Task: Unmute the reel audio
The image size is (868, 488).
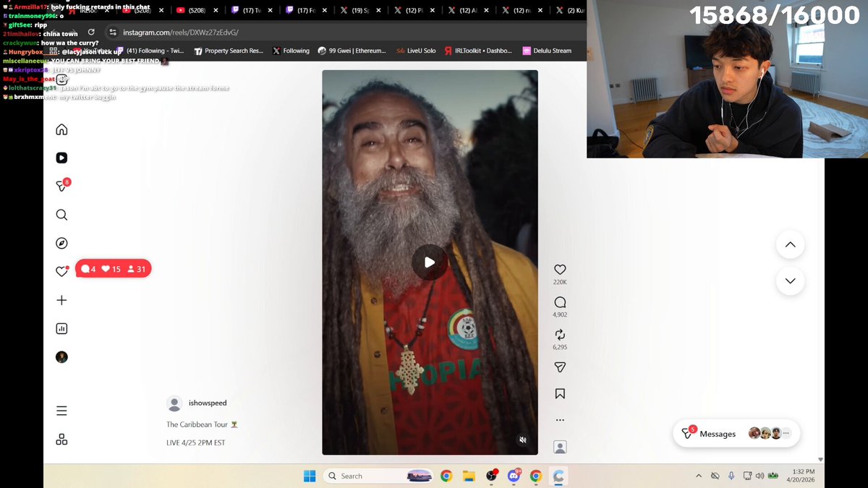Action: (523, 440)
